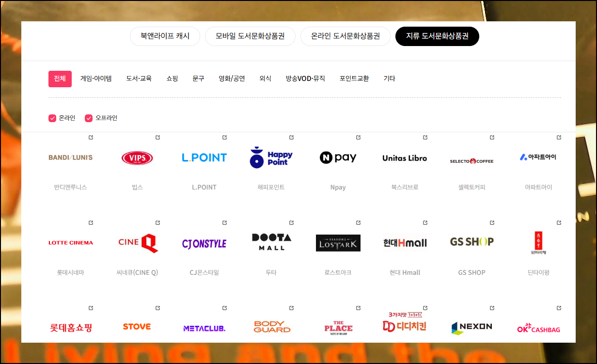Uncheck the 오프라인 checkbox
This screenshot has height=364, width=597.
(x=89, y=118)
